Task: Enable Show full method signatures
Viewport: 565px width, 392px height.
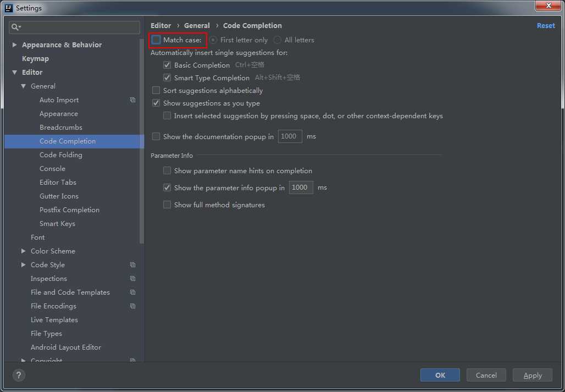Action: (167, 205)
